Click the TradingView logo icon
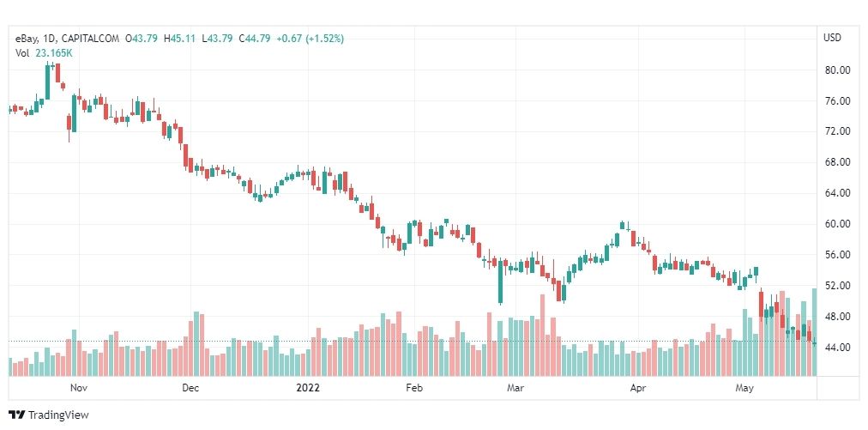Image resolution: width=868 pixels, height=430 pixels. tap(17, 415)
